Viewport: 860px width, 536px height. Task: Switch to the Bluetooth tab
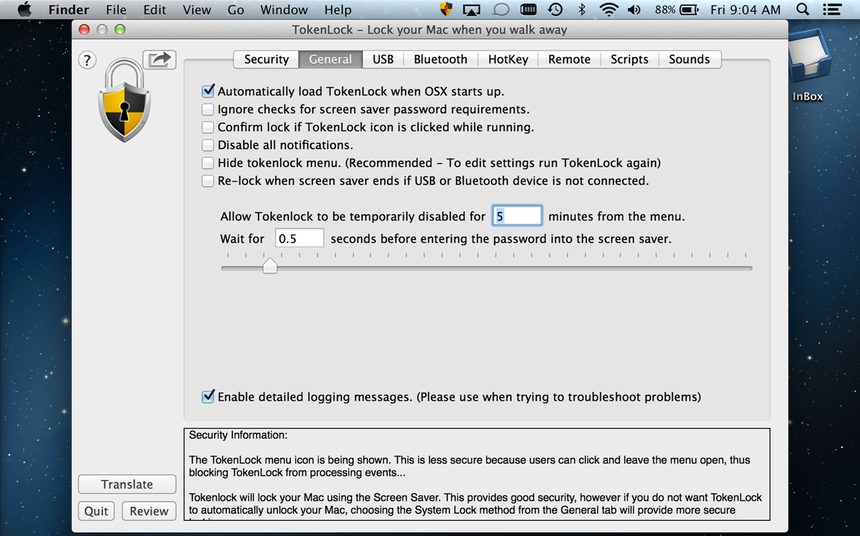[x=440, y=59]
